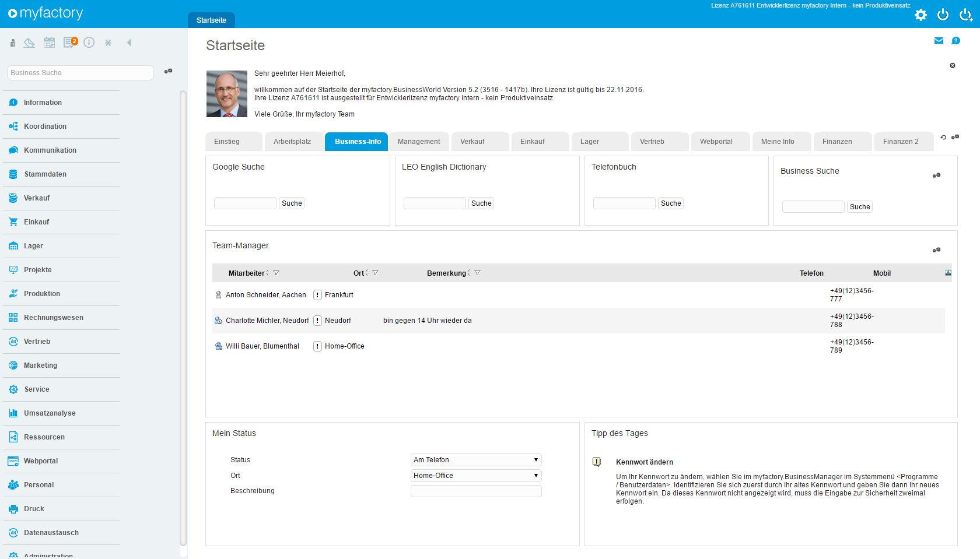Toggle sort arrows on the Ort column
This screenshot has height=559, width=980.
(367, 273)
